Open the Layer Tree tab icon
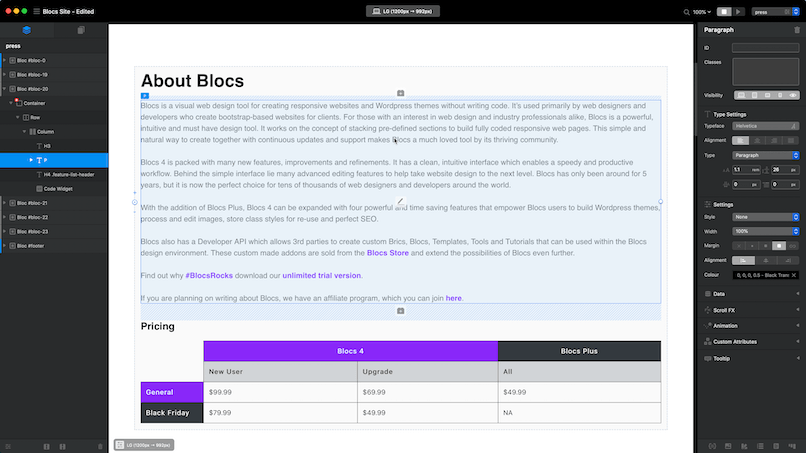 tap(27, 30)
